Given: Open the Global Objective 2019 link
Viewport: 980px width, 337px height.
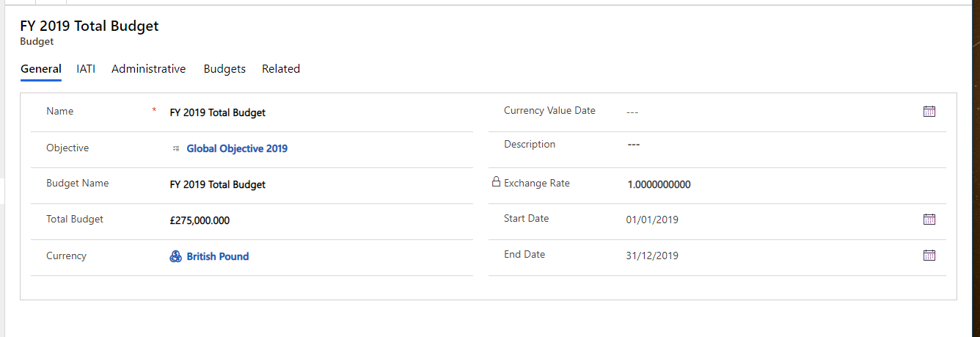Looking at the screenshot, I should (237, 148).
